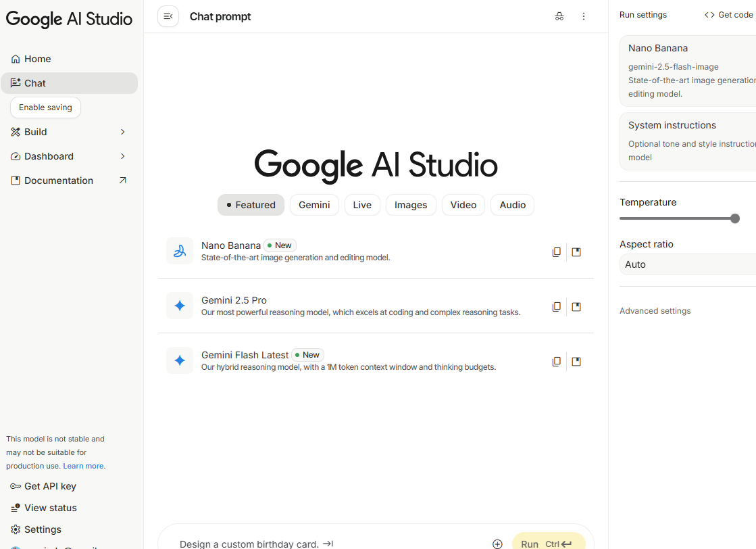The width and height of the screenshot is (756, 549).
Task: Click the Nano Banana model icon
Action: pos(179,251)
